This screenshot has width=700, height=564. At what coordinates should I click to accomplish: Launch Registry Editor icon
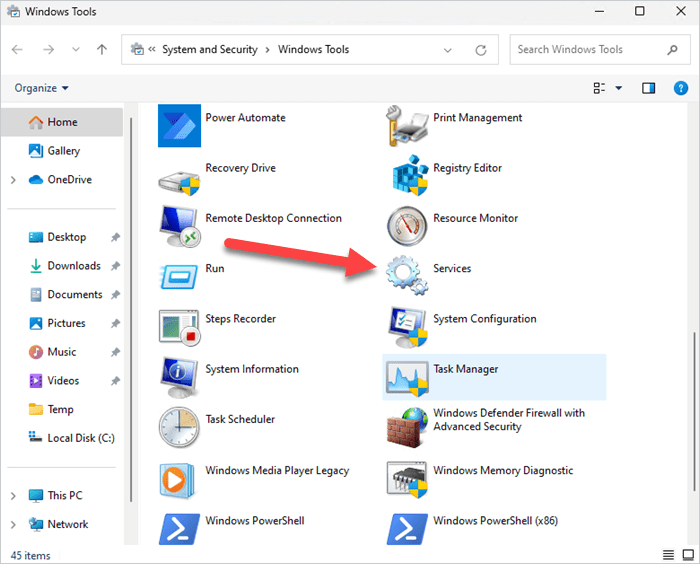[409, 175]
